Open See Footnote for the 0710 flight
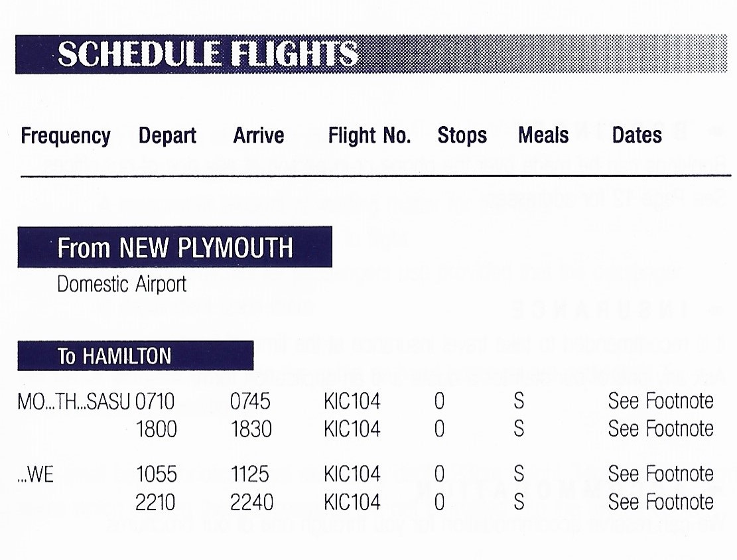Viewport: 737px width, 560px height. pyautogui.click(x=661, y=401)
